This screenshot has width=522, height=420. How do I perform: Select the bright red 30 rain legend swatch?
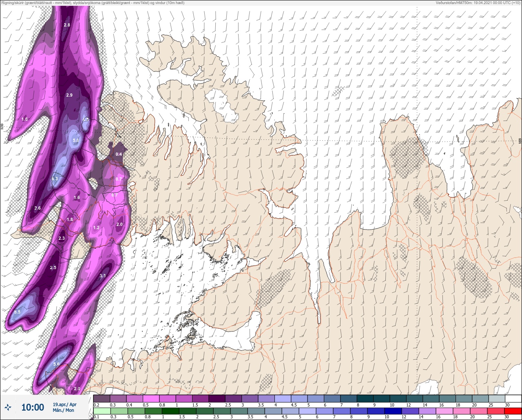tap(513, 411)
